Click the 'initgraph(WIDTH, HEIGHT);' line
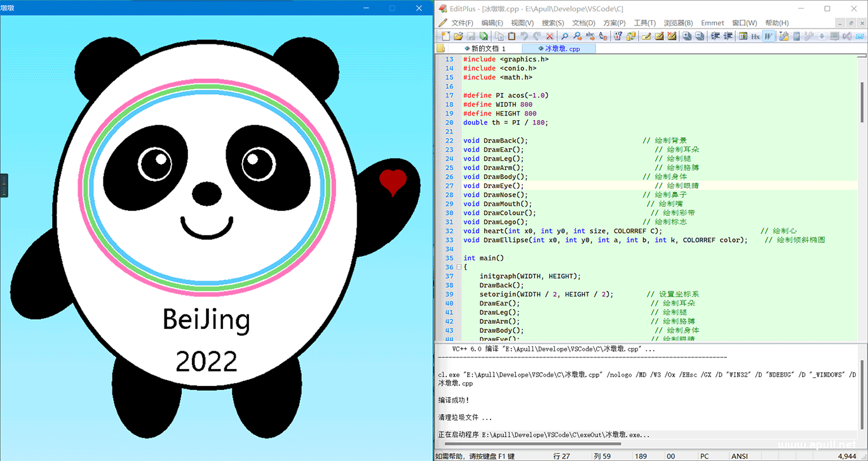 (x=531, y=276)
